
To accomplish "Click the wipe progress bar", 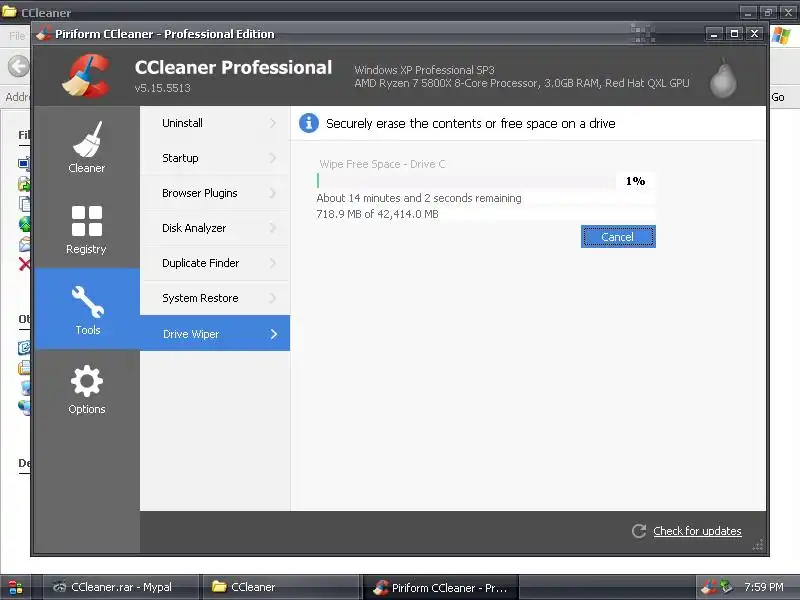I will click(x=466, y=181).
